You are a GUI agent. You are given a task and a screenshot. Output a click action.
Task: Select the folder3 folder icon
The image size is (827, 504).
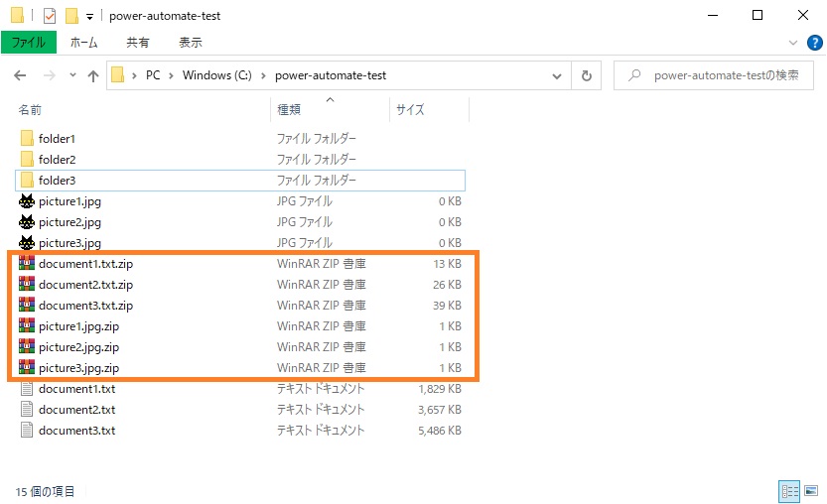(27, 181)
